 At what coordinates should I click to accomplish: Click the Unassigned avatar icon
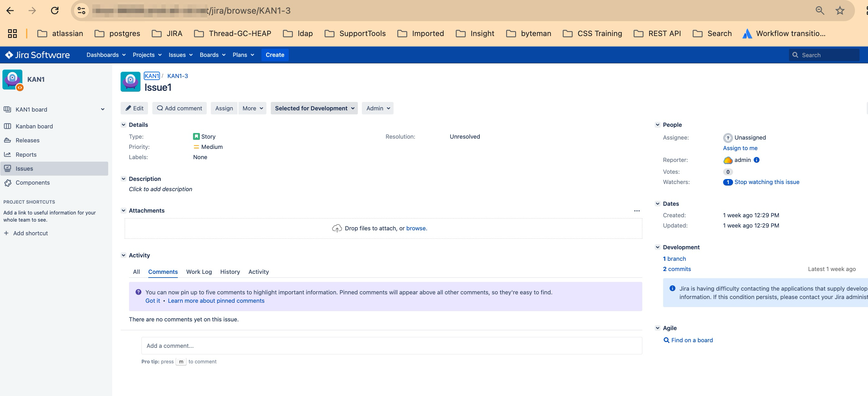coord(727,137)
